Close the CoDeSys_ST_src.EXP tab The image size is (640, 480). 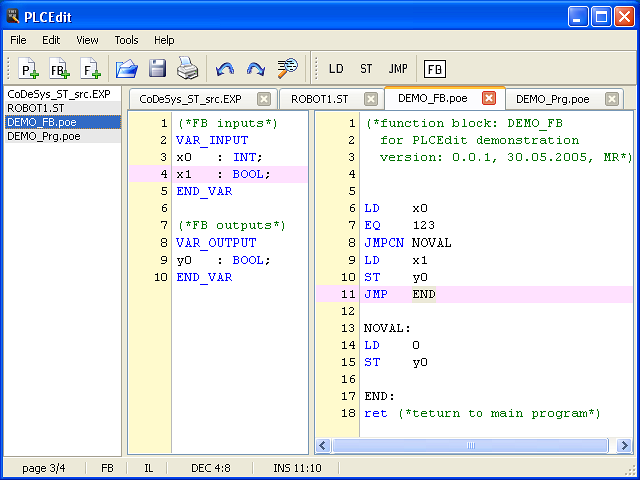click(x=264, y=99)
